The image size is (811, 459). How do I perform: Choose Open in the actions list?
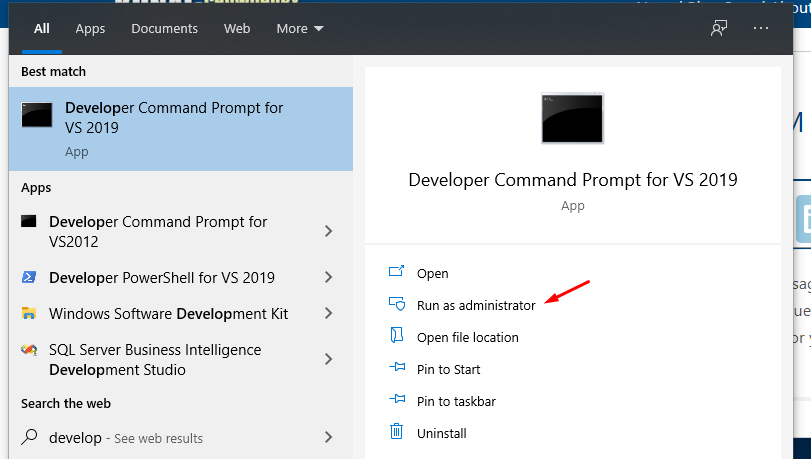432,273
